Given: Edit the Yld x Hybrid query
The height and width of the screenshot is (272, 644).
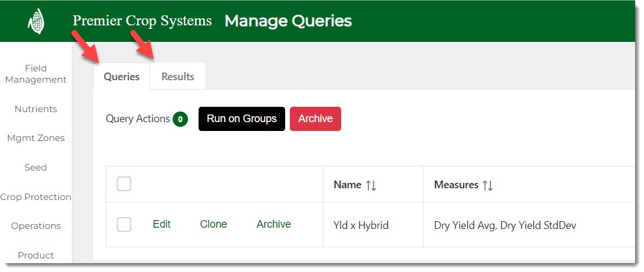Looking at the screenshot, I should [x=161, y=224].
